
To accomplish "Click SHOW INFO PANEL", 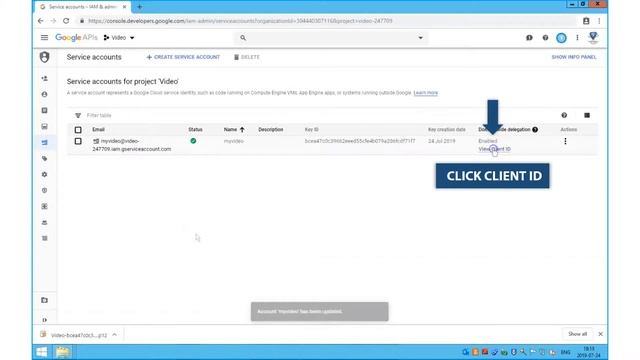I will 574,57.
